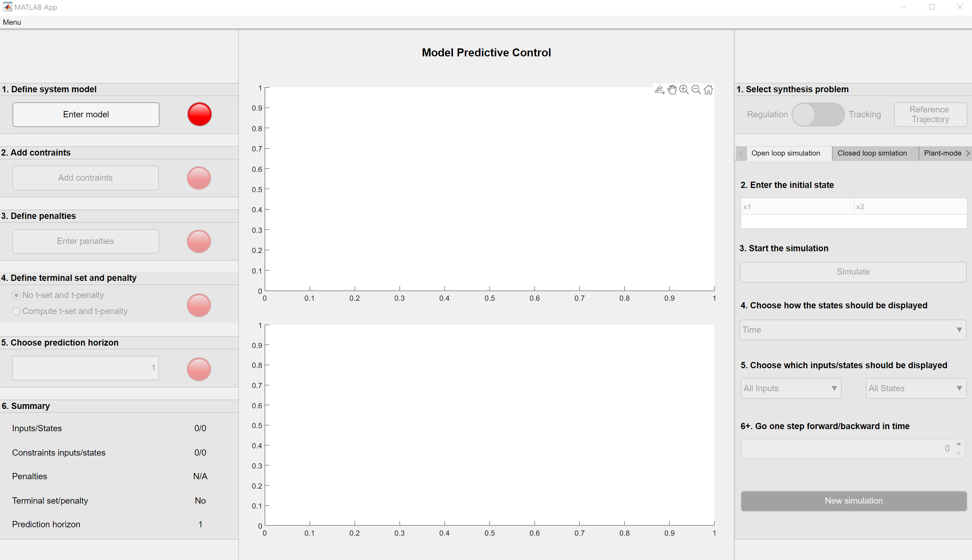The height and width of the screenshot is (560, 972).
Task: Toggle Regulation/Tracking switch
Action: click(x=818, y=115)
